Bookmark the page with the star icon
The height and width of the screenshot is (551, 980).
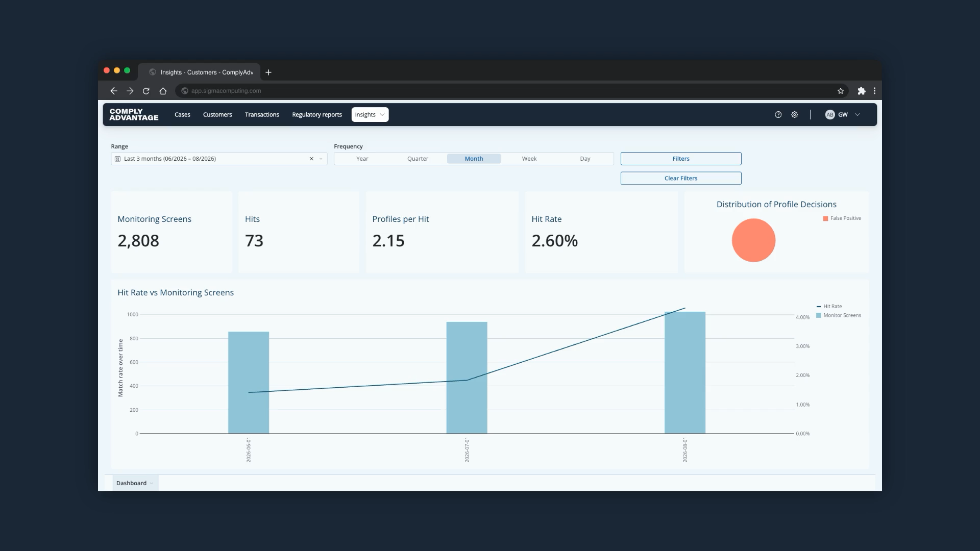[x=841, y=91]
